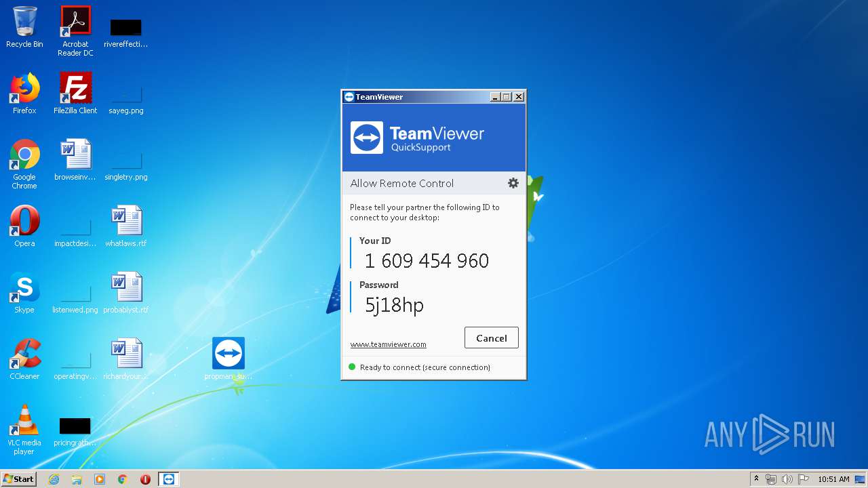Select the TeamViewer propman desktop icon
This screenshot has width=868, height=488.
coord(229,359)
